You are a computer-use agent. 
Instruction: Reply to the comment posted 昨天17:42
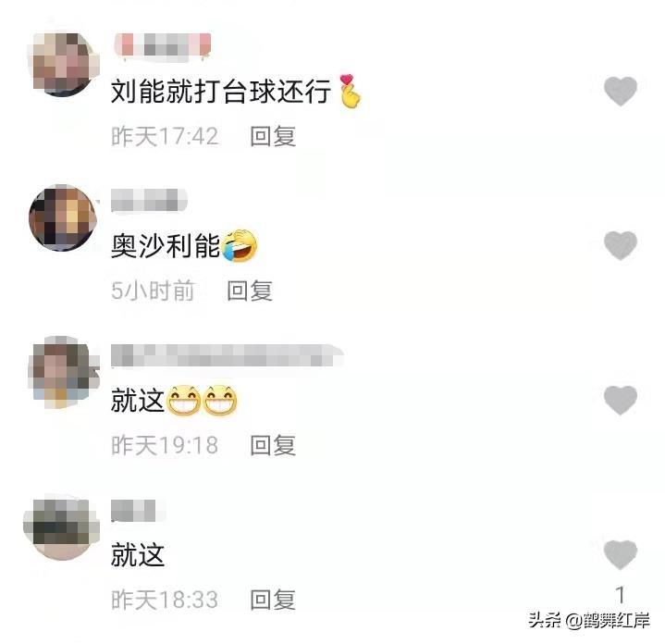click(x=273, y=137)
